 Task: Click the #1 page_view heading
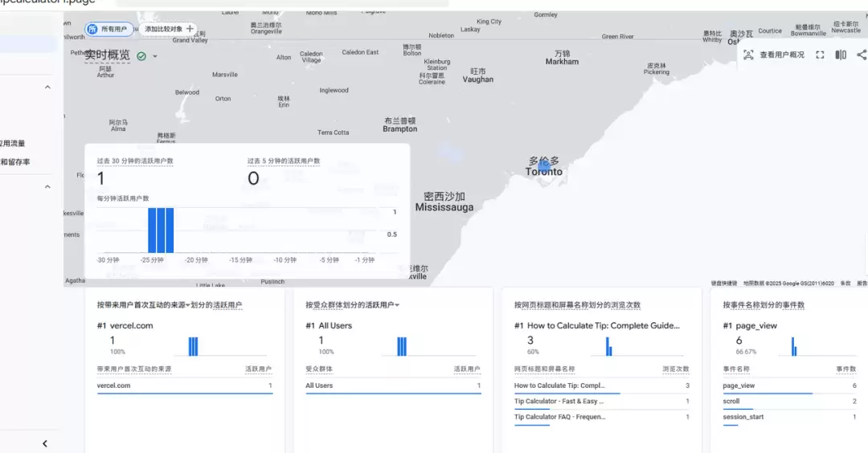point(750,326)
